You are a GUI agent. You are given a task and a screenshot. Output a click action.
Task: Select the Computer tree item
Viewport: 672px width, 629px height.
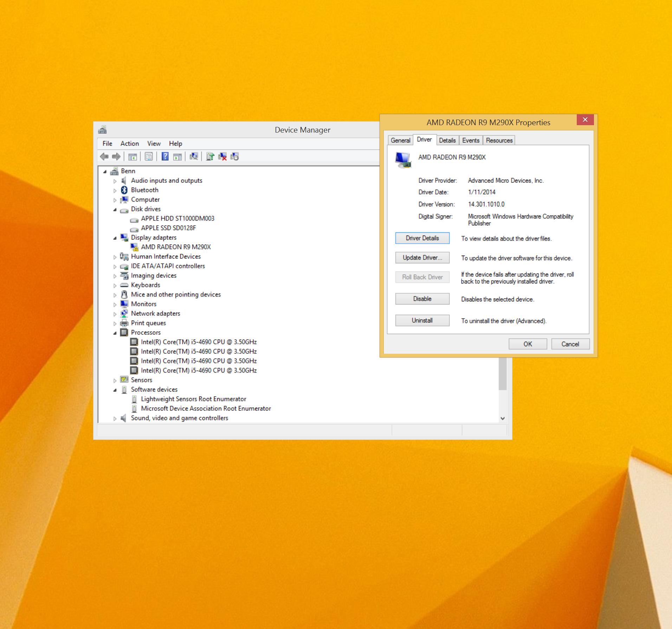[x=145, y=199]
